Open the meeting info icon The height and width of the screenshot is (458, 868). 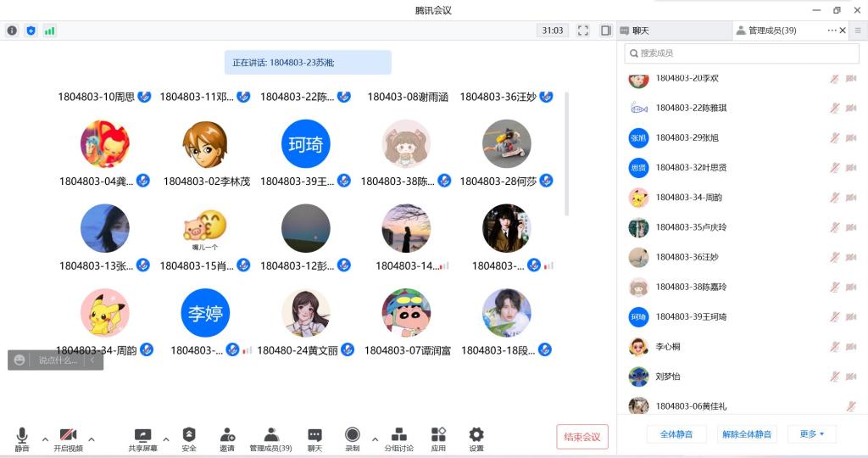tap(12, 31)
